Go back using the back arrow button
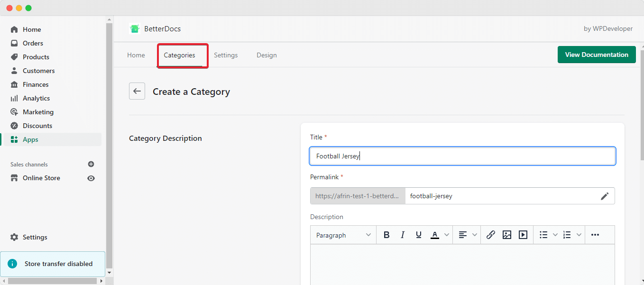Image resolution: width=644 pixels, height=285 pixels. click(137, 91)
